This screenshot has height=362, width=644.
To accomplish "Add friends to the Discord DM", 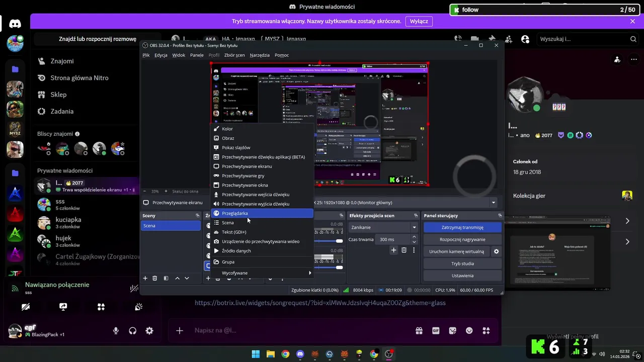I will (x=509, y=39).
